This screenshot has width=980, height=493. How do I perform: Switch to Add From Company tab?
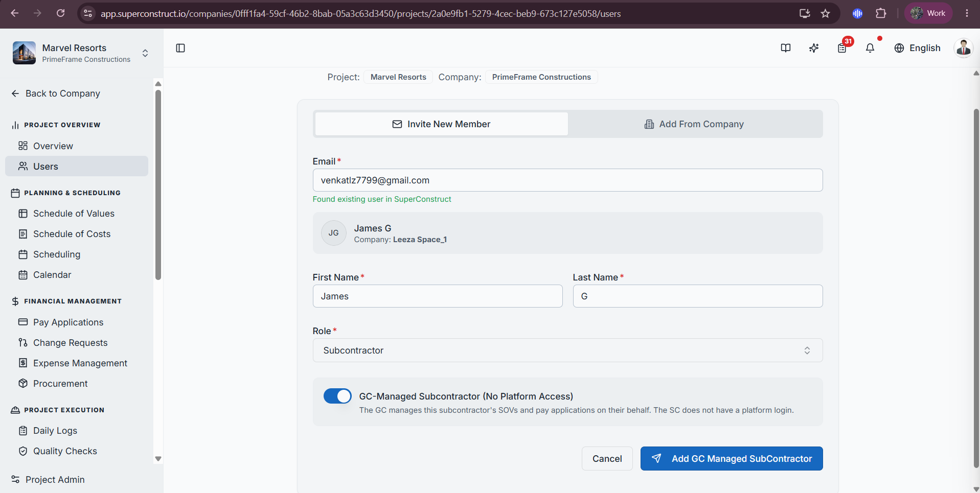694,124
